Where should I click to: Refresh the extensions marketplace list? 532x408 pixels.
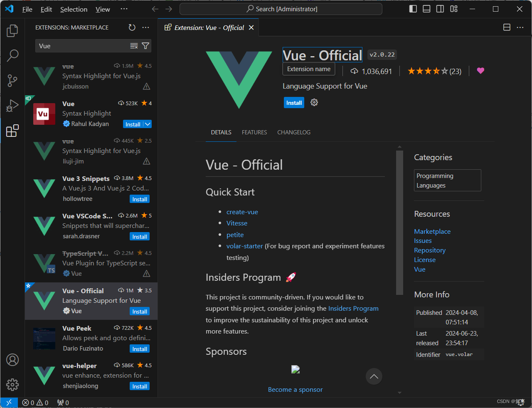click(132, 27)
